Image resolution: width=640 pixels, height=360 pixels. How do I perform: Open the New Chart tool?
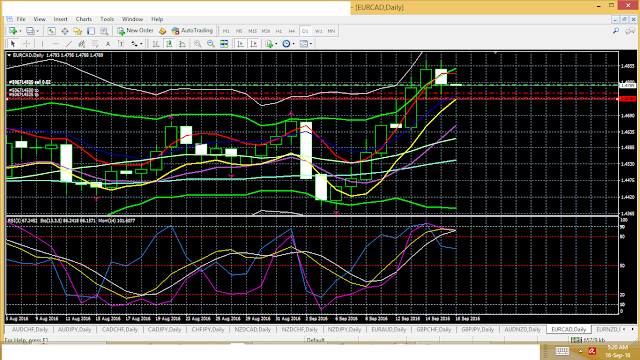(x=13, y=31)
